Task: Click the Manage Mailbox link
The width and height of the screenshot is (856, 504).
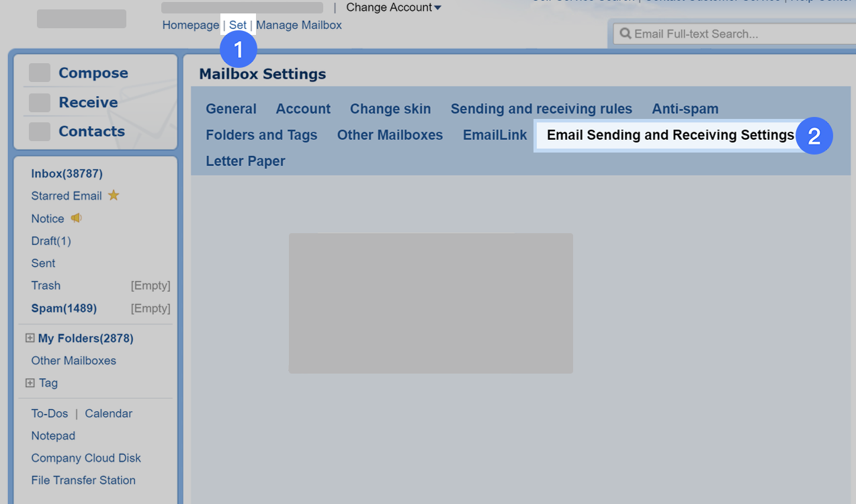Action: point(299,25)
